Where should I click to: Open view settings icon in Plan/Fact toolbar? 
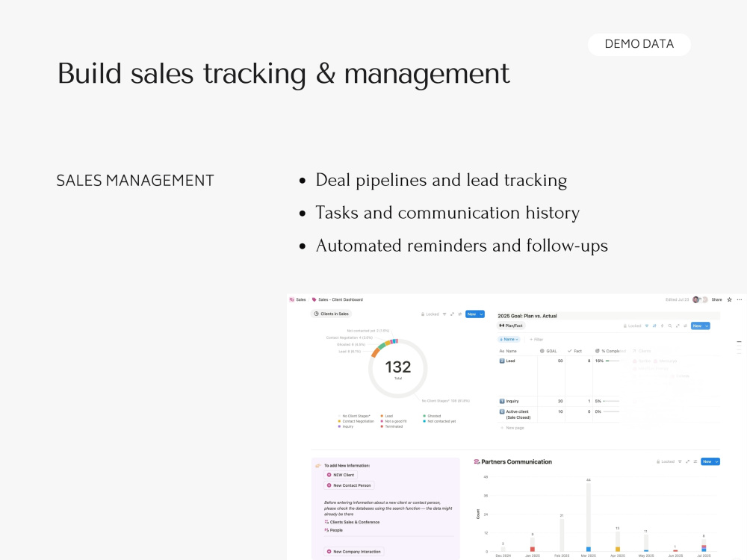pyautogui.click(x=685, y=326)
